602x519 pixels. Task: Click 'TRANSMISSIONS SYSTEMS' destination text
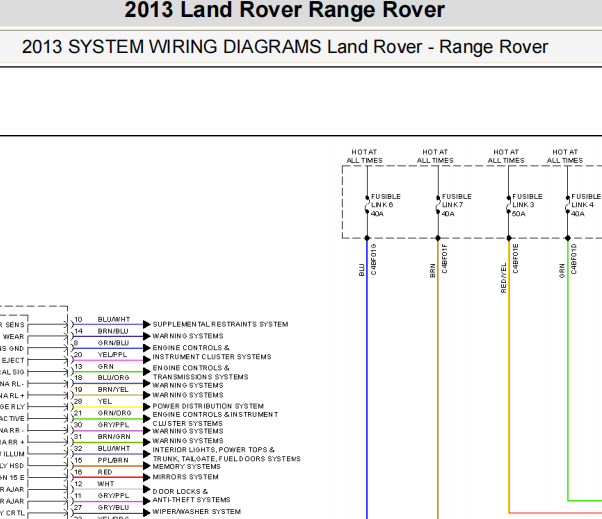[x=200, y=377]
